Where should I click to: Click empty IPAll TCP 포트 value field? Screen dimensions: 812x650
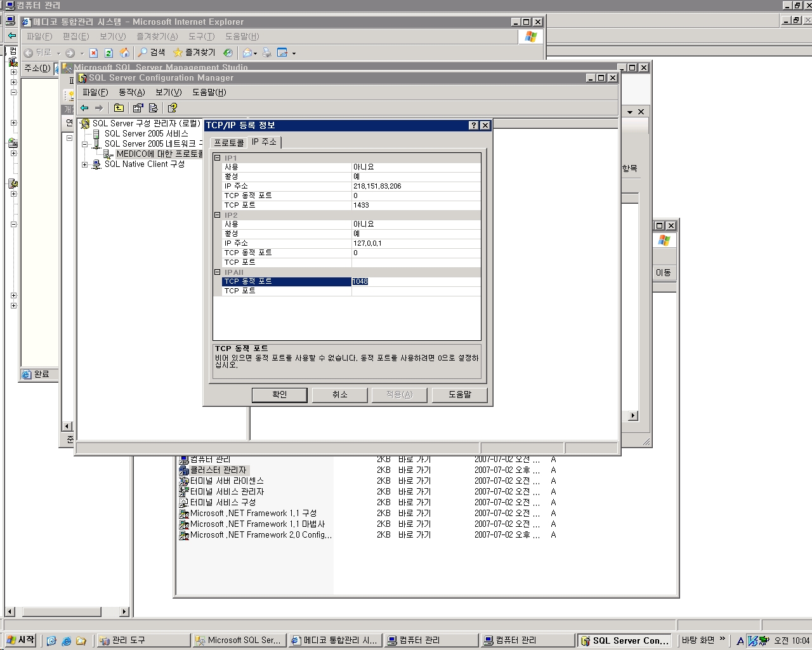[416, 291]
